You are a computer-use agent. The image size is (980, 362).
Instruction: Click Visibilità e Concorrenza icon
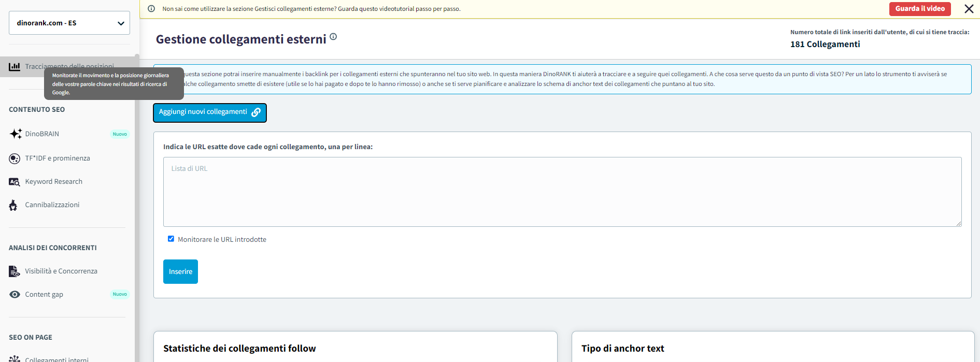click(15, 271)
